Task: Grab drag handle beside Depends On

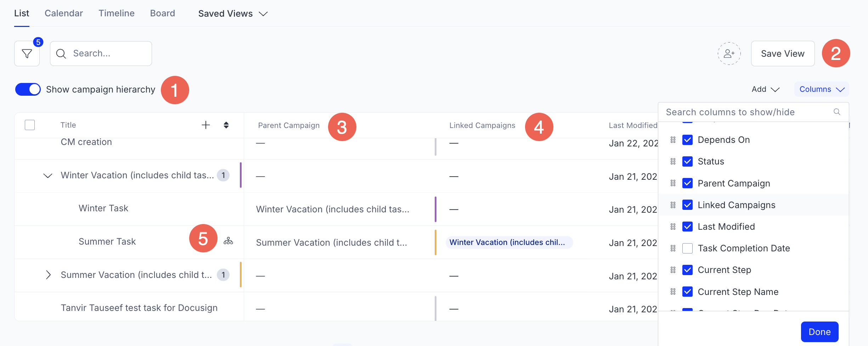Action: (x=673, y=140)
